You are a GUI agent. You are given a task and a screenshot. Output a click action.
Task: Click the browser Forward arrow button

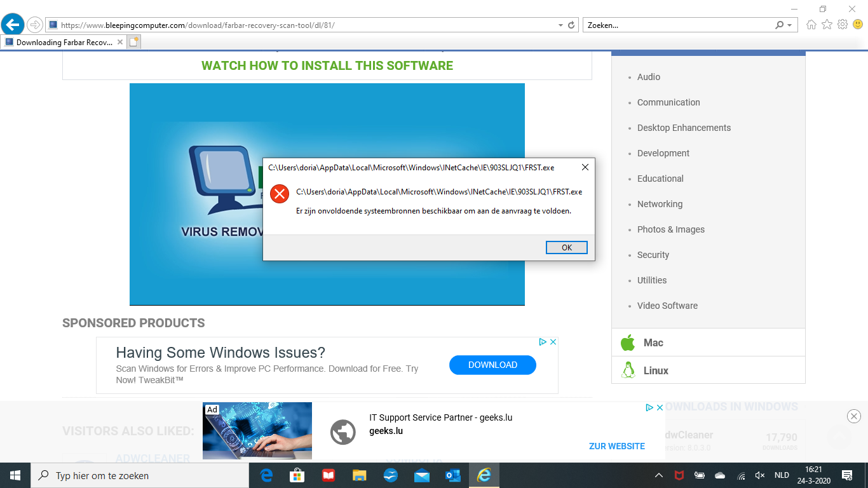[x=34, y=25]
